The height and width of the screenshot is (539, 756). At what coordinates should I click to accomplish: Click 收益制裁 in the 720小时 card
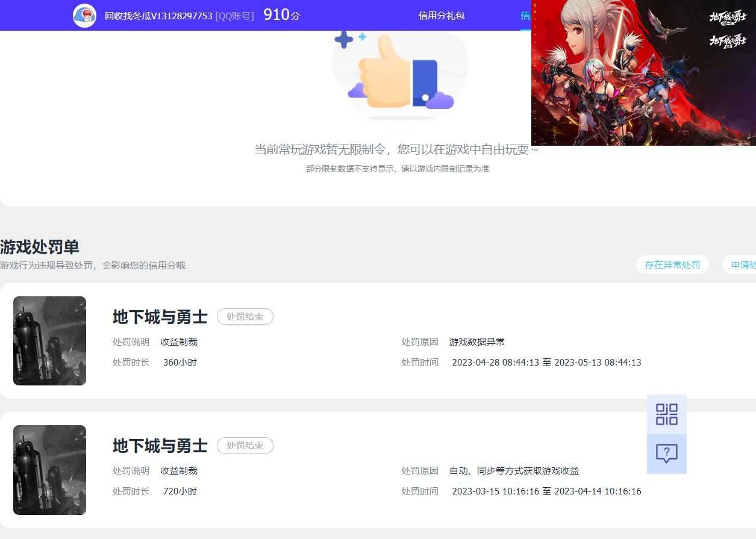click(179, 471)
